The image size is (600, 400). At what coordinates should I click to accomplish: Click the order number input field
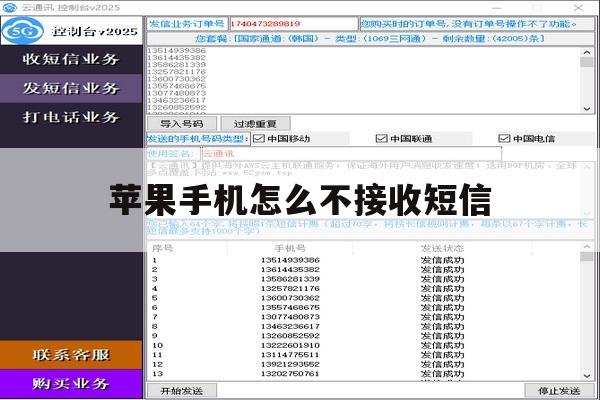pos(293,24)
